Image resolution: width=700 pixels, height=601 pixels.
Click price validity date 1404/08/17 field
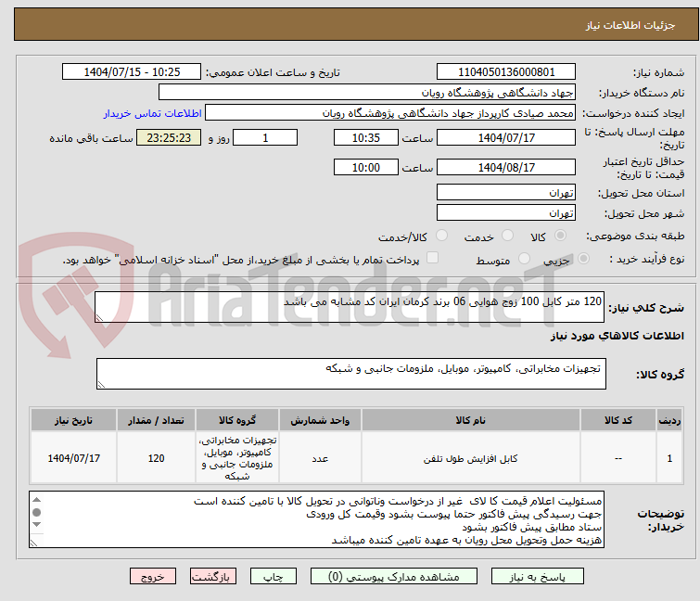coord(506,167)
